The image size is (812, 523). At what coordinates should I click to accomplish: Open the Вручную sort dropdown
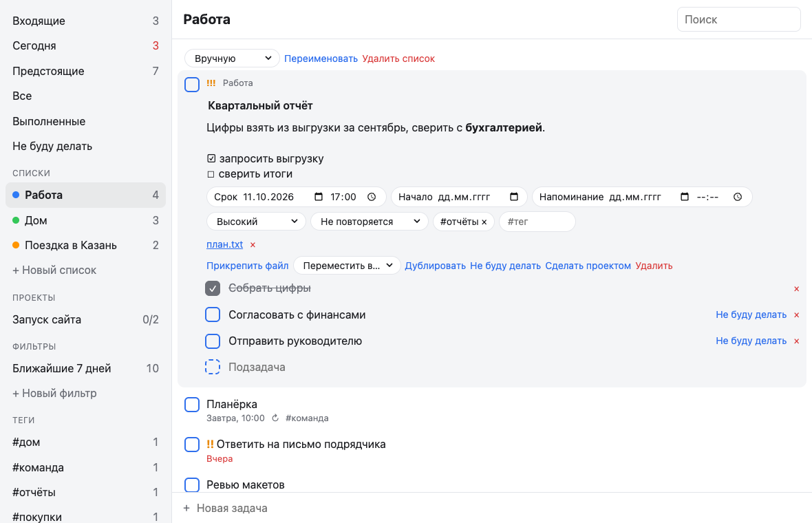click(232, 58)
